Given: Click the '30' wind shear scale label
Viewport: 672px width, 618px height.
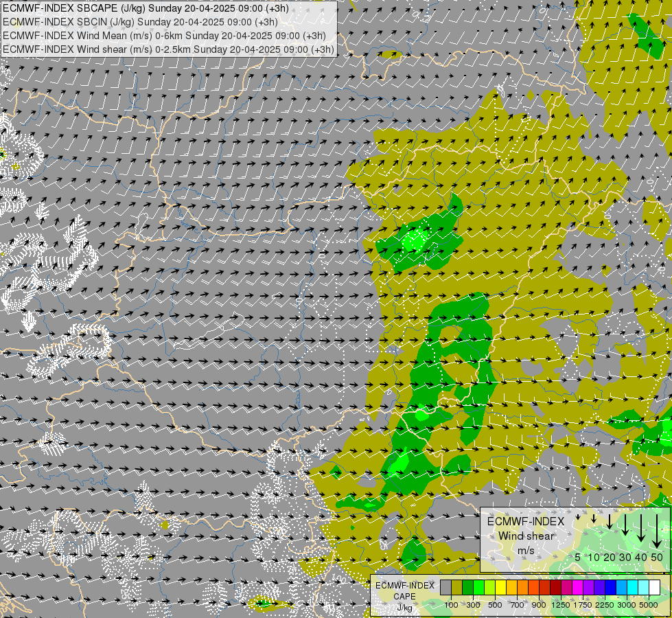Looking at the screenshot, I should [625, 557].
